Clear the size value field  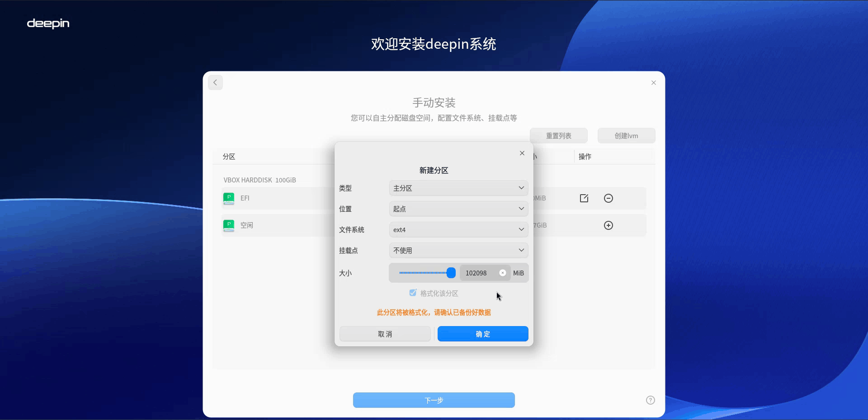(503, 273)
